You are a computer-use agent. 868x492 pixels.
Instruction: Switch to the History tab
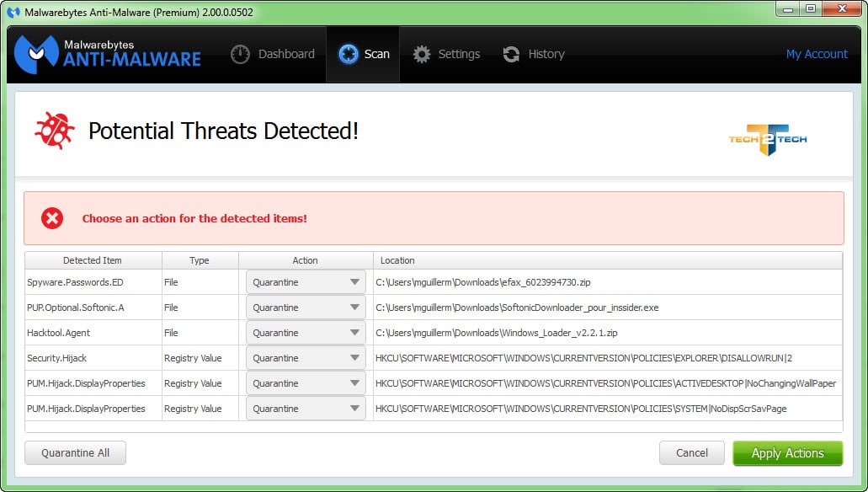tap(534, 54)
